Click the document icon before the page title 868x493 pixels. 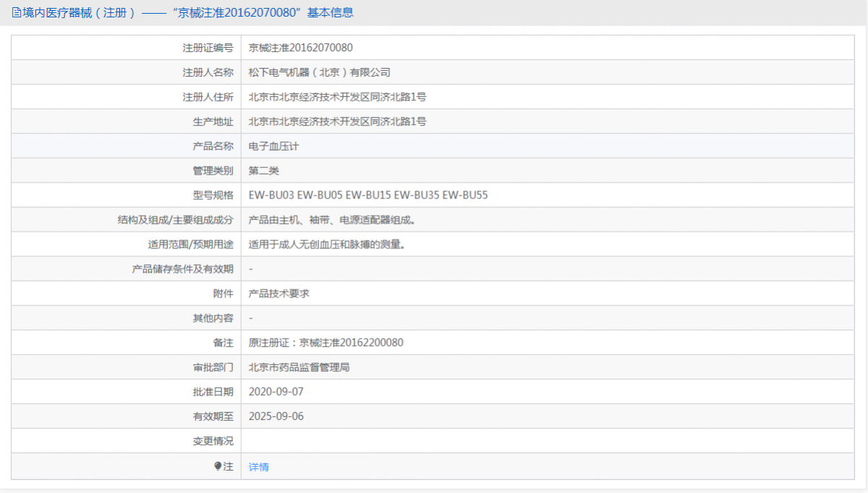click(x=17, y=13)
